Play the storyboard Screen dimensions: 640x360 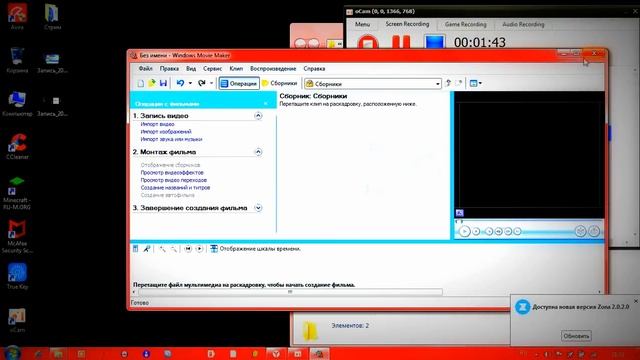tap(199, 249)
